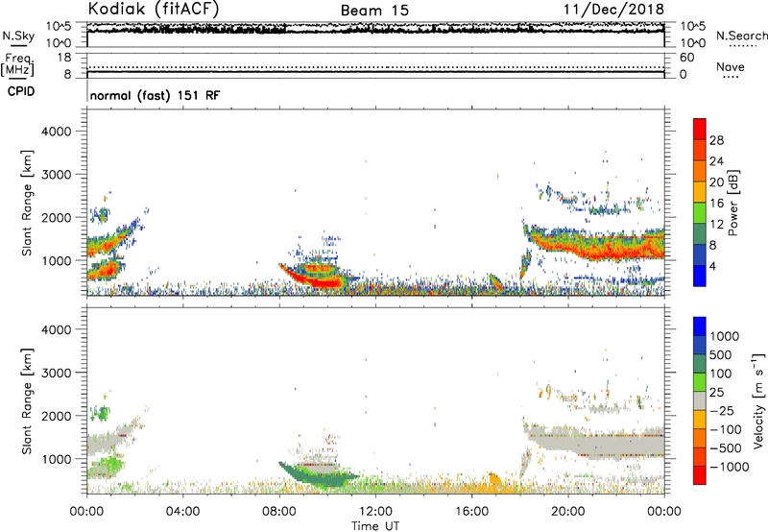The image size is (768, 532).
Task: Click the red bottom of the Velocity colorbar
Action: [x=700, y=475]
